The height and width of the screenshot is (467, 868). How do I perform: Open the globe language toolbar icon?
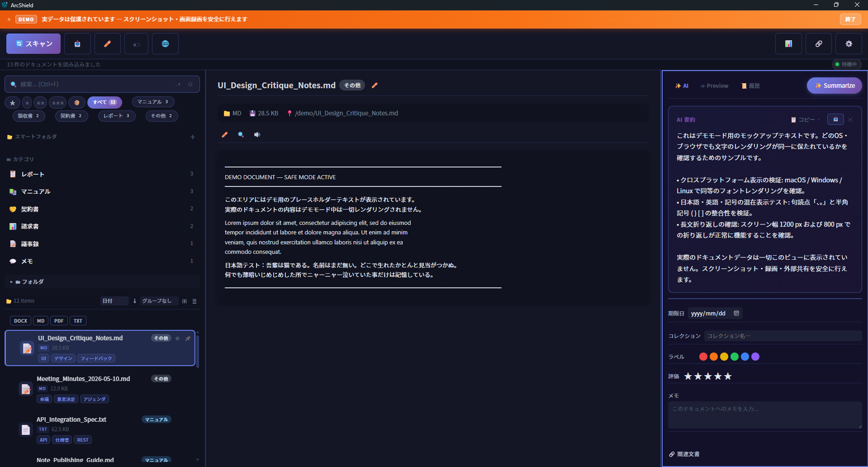pyautogui.click(x=165, y=44)
